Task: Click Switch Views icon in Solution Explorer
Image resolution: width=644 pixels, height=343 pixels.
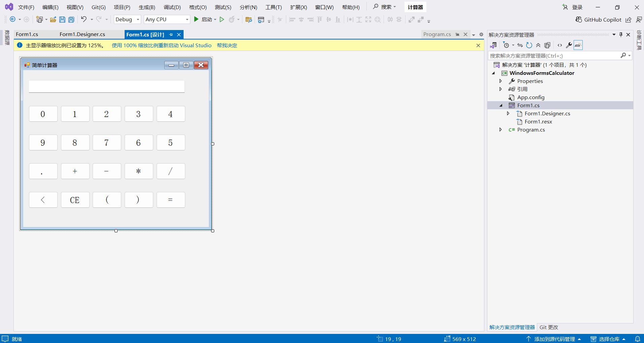Action: (493, 45)
